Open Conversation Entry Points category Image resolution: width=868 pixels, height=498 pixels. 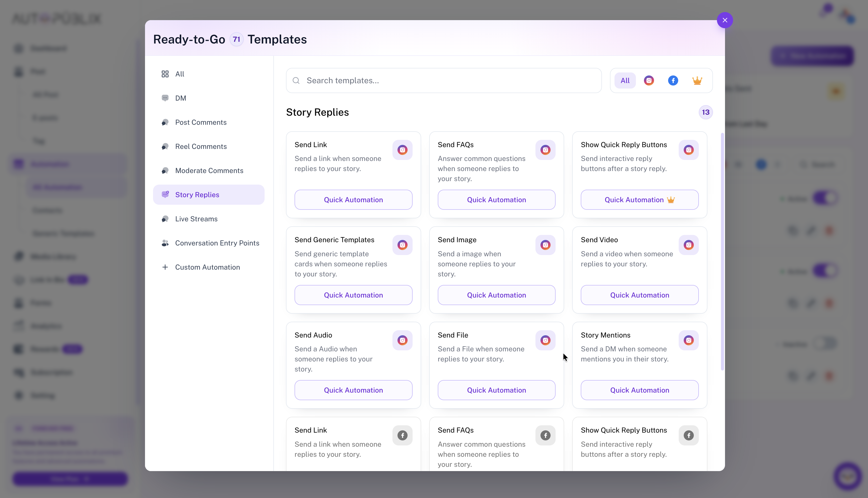pos(208,243)
